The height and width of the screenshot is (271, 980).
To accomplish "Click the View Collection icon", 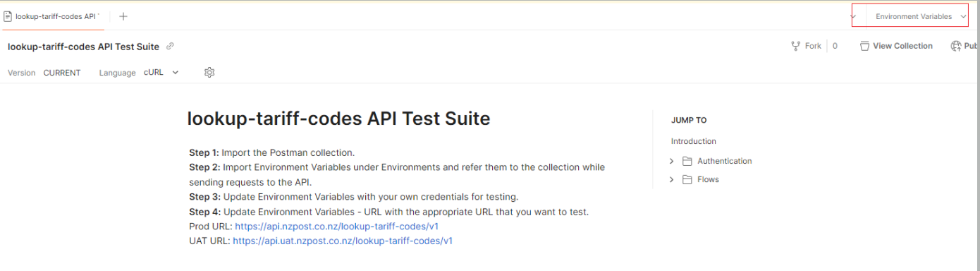I will point(864,46).
